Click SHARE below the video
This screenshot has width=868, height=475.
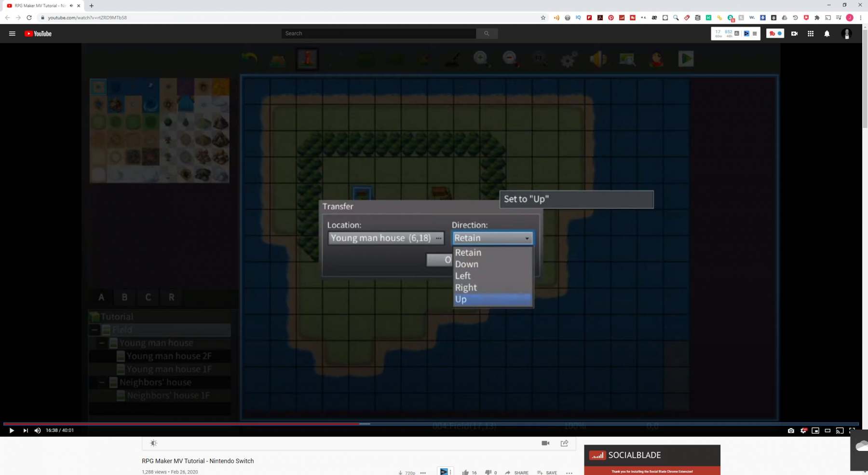pos(516,473)
